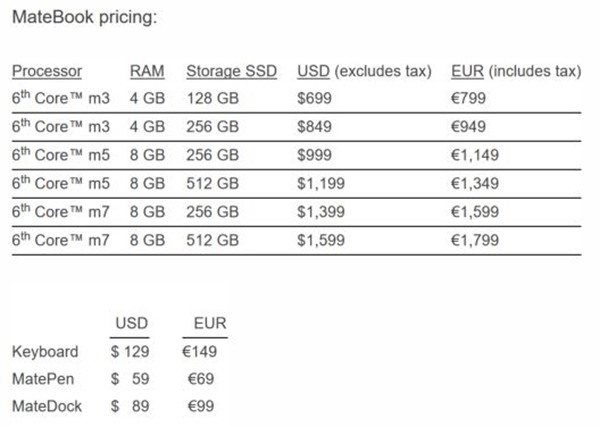Select the €99 MateDock price
The image size is (600, 427).
202,406
